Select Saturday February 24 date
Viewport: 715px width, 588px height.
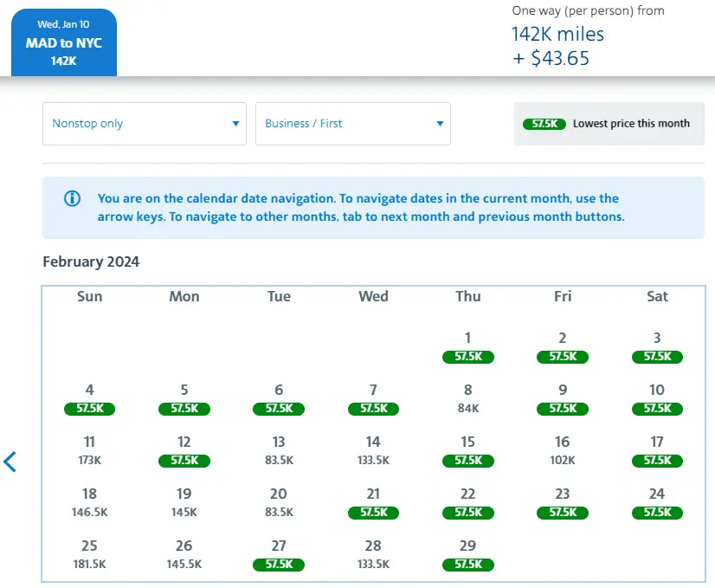tap(657, 502)
